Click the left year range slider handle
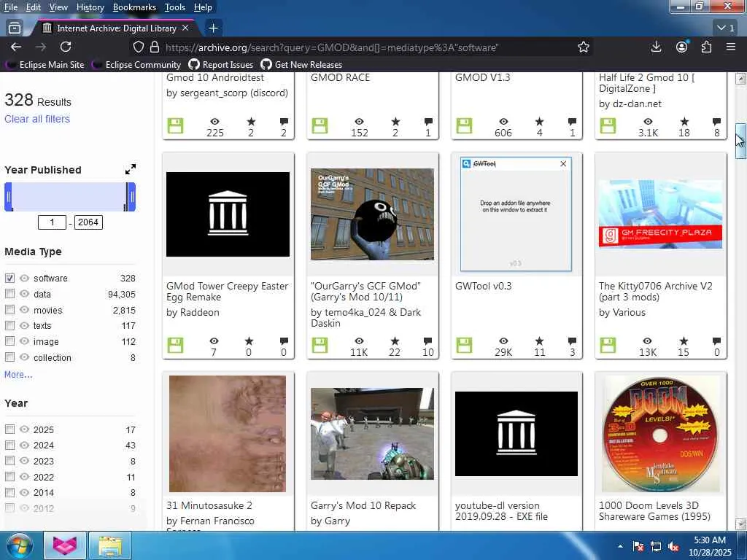The height and width of the screenshot is (560, 747). tap(8, 197)
